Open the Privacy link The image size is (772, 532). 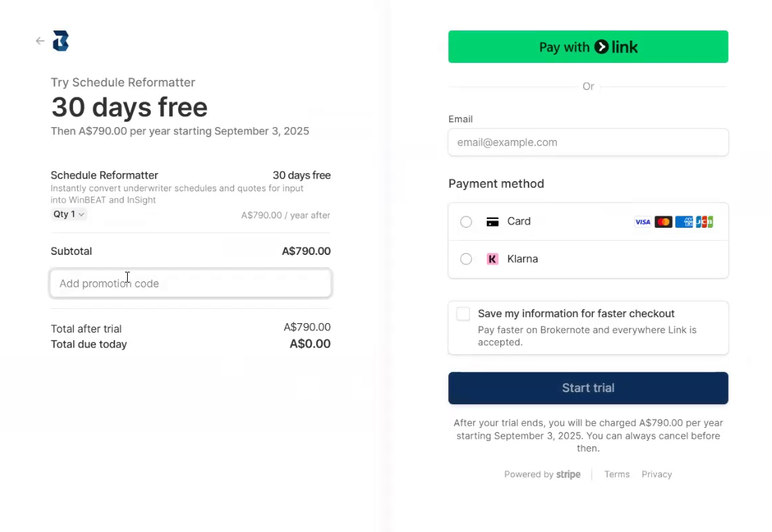tap(657, 475)
